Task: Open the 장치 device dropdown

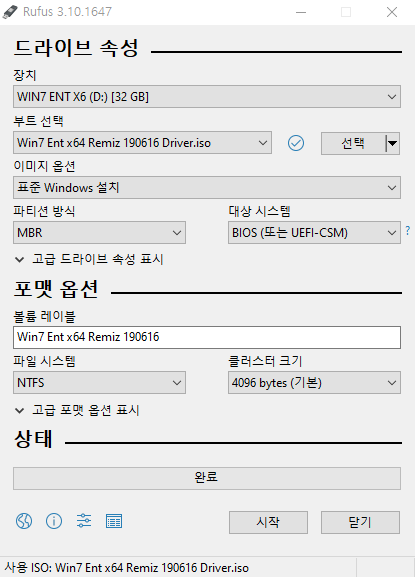Action: tap(207, 97)
